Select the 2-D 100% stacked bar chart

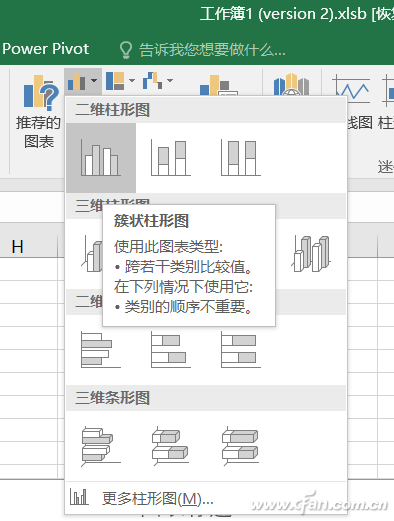pos(241,349)
